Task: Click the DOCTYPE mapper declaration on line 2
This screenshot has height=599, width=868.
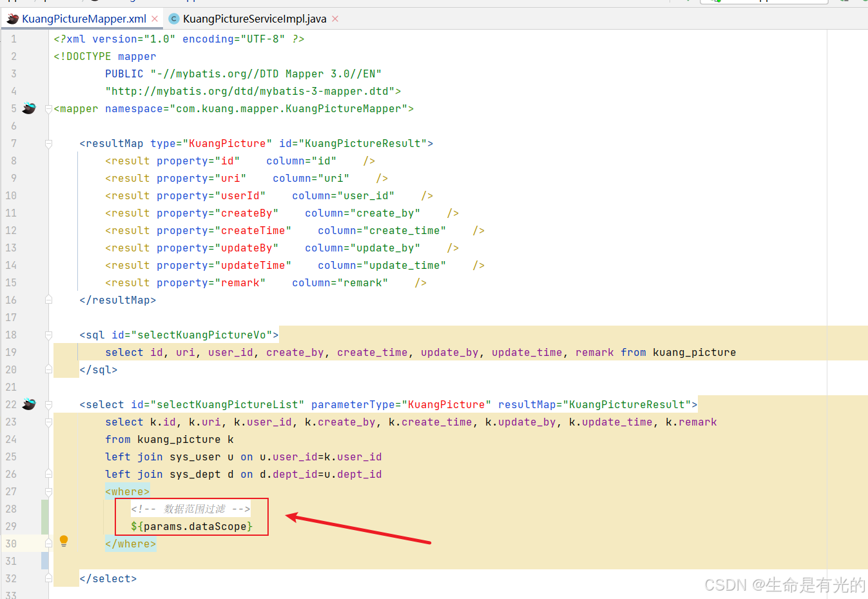Action: (105, 56)
